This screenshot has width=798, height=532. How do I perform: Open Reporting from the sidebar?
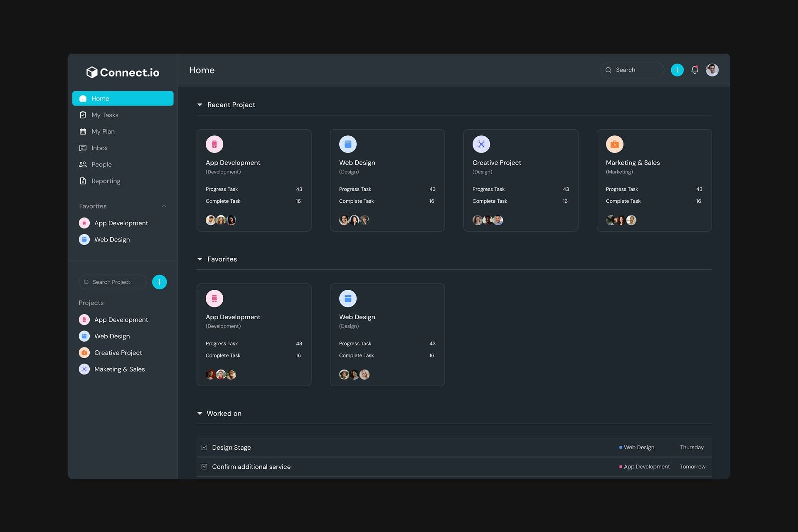click(106, 181)
